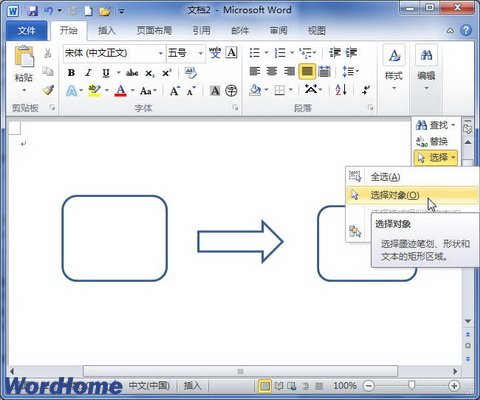Click the character shading A icon
This screenshot has width=480, height=400.
click(x=215, y=90)
